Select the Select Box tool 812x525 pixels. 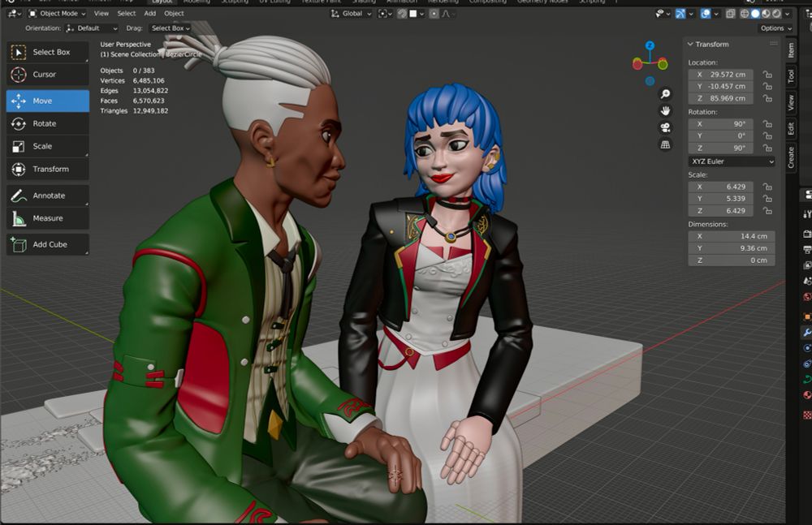[x=48, y=52]
